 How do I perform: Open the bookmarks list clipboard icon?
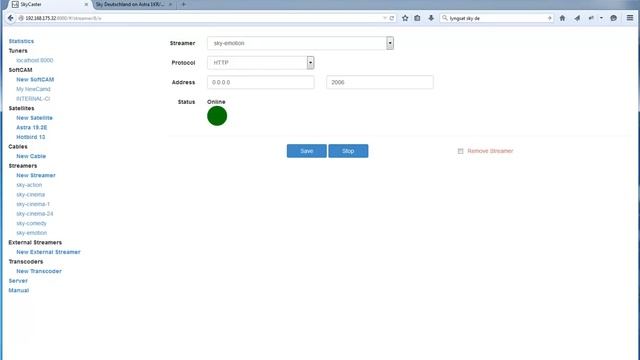click(x=417, y=18)
